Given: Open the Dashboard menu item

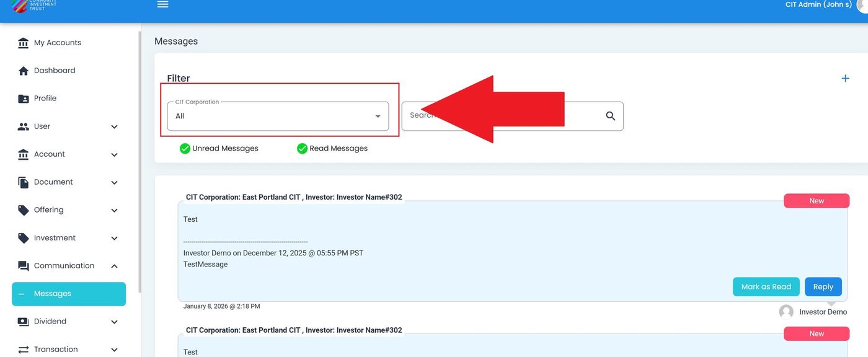Looking at the screenshot, I should pos(55,71).
